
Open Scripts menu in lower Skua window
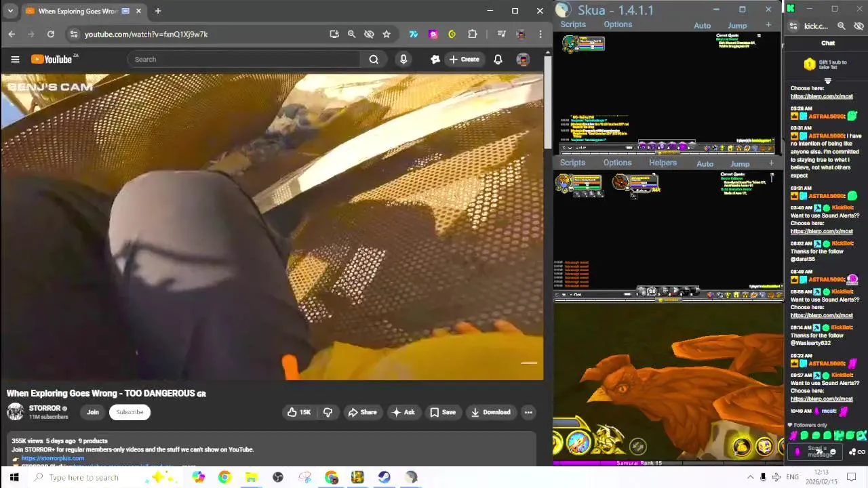coord(572,163)
